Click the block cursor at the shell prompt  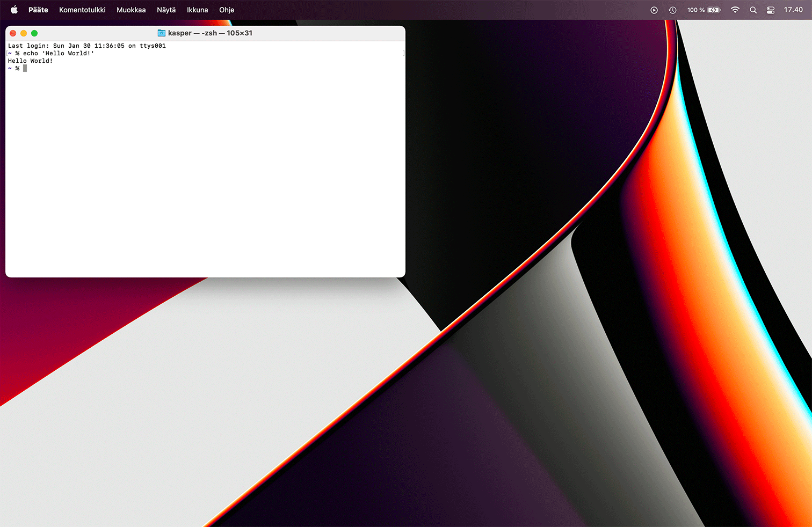25,68
